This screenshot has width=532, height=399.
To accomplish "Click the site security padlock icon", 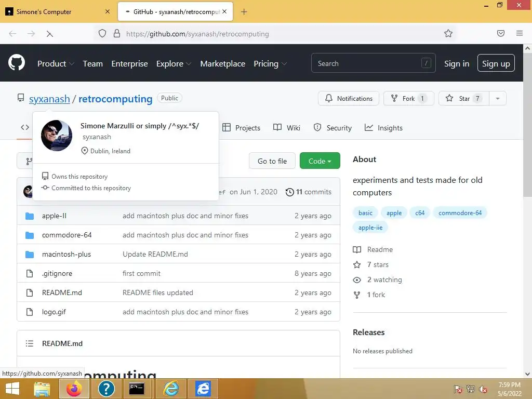I will (x=117, y=33).
